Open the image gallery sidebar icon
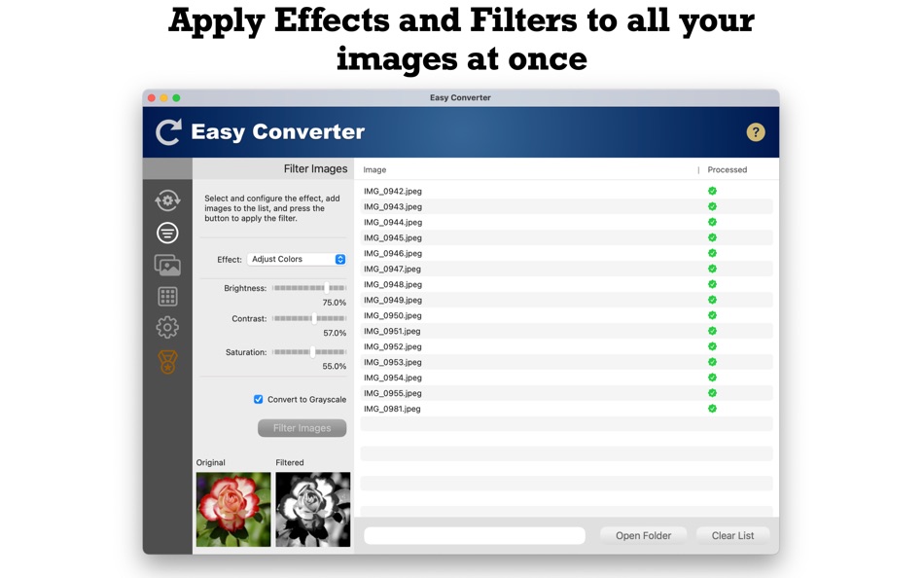This screenshot has height=578, width=924. [x=167, y=266]
